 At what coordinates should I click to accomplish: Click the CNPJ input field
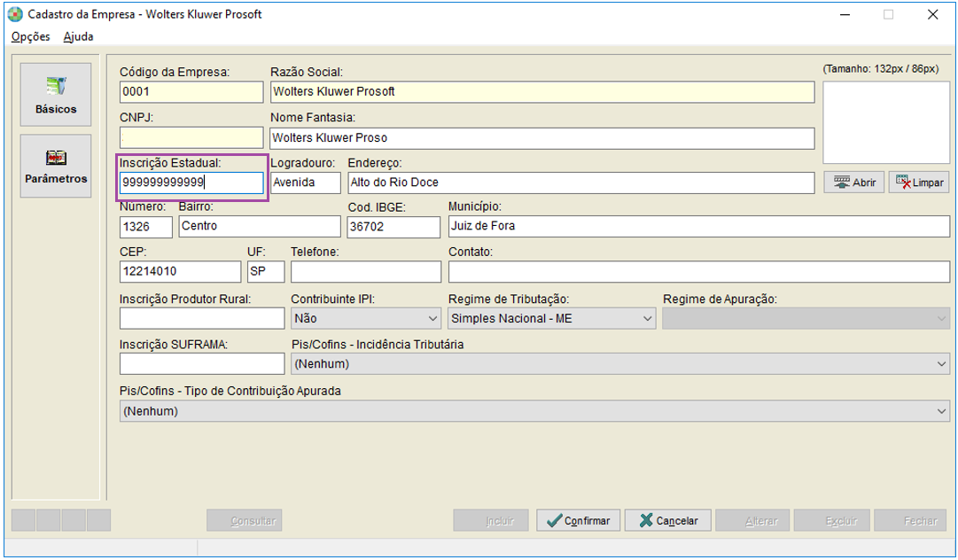(191, 138)
